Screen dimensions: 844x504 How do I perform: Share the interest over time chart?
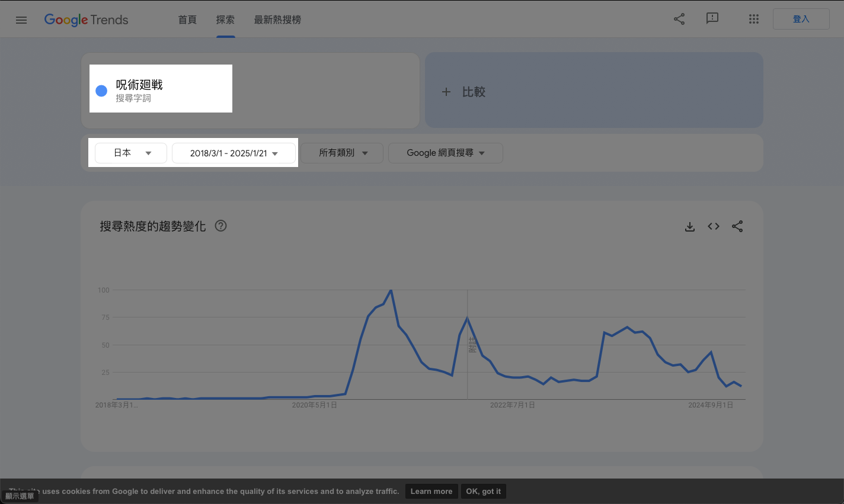737,226
